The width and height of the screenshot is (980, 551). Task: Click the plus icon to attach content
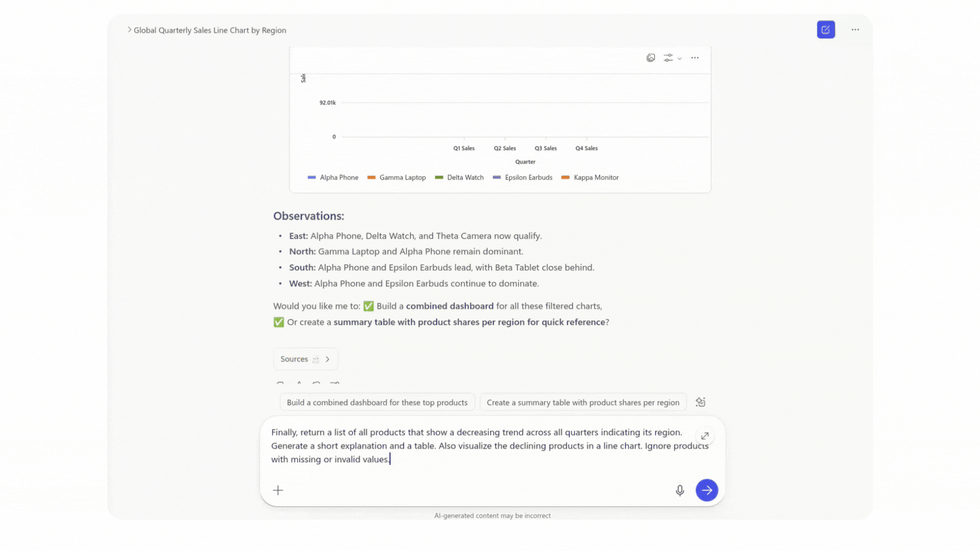278,490
